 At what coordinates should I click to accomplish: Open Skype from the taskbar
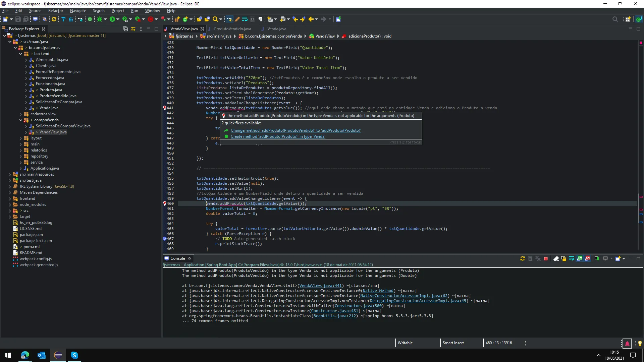click(x=74, y=355)
